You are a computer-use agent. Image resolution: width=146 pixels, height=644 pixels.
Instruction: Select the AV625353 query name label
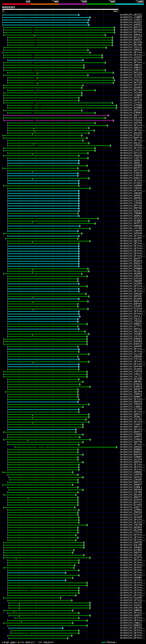[x=8, y=7]
